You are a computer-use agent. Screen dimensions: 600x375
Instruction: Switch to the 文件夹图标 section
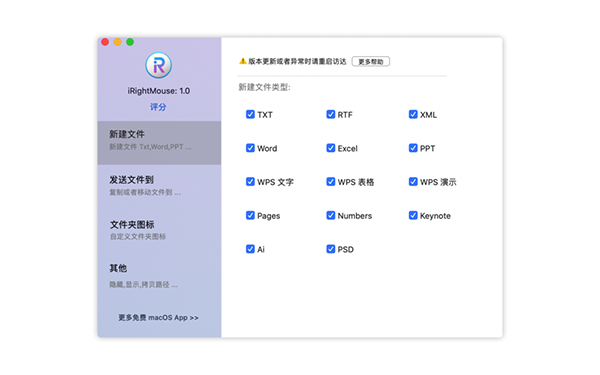(x=159, y=230)
